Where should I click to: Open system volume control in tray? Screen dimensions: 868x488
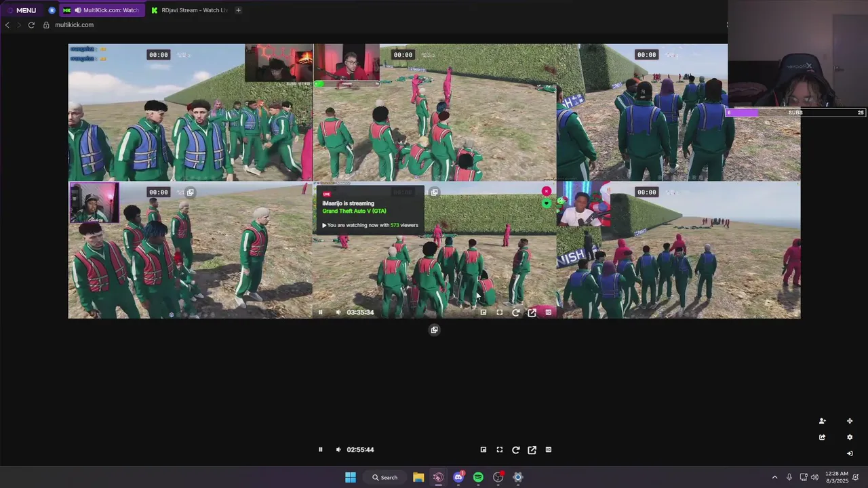814,477
